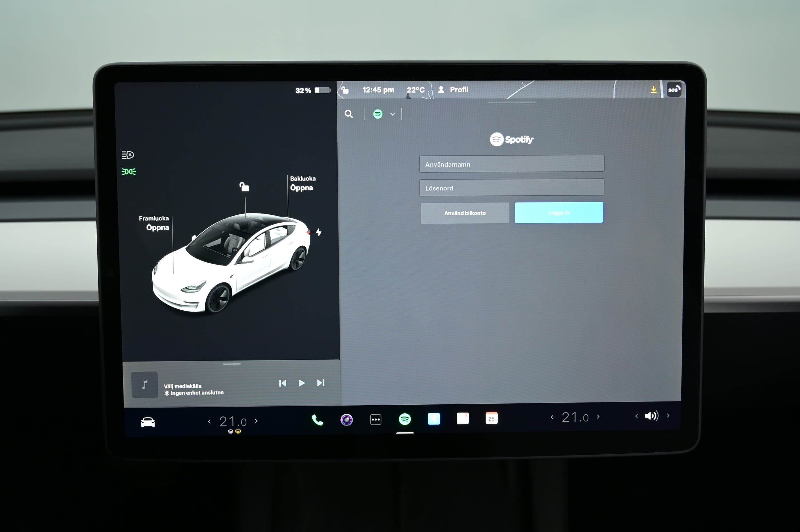The width and height of the screenshot is (800, 532).
Task: Tap Välj mediekälla text
Action: 183,386
